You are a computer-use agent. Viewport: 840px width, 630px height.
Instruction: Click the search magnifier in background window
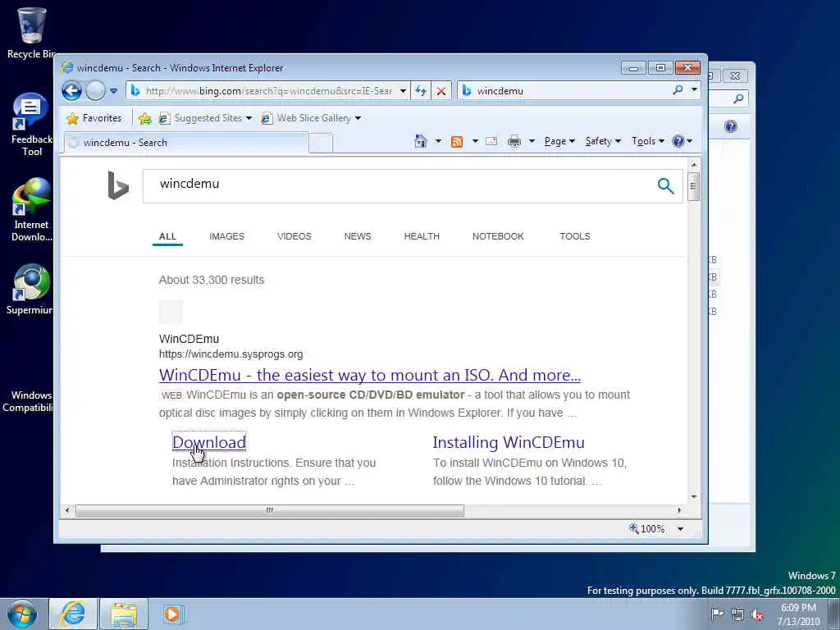click(x=738, y=98)
